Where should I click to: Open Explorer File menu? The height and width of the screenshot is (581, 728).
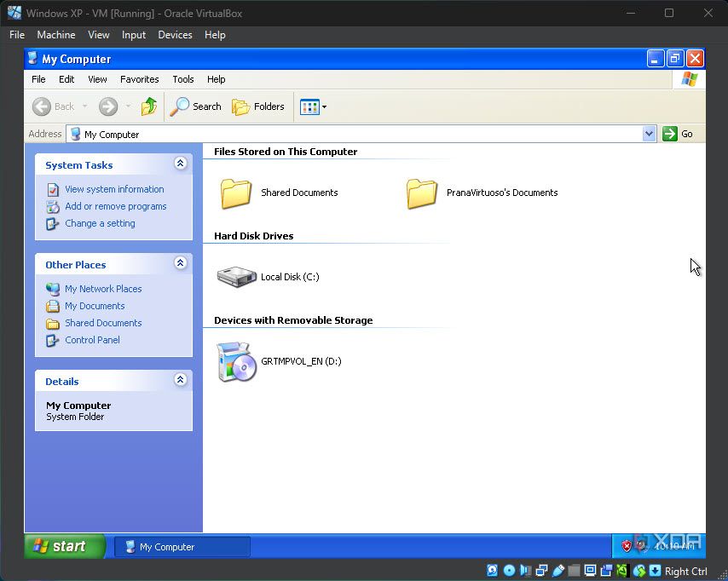pos(38,79)
